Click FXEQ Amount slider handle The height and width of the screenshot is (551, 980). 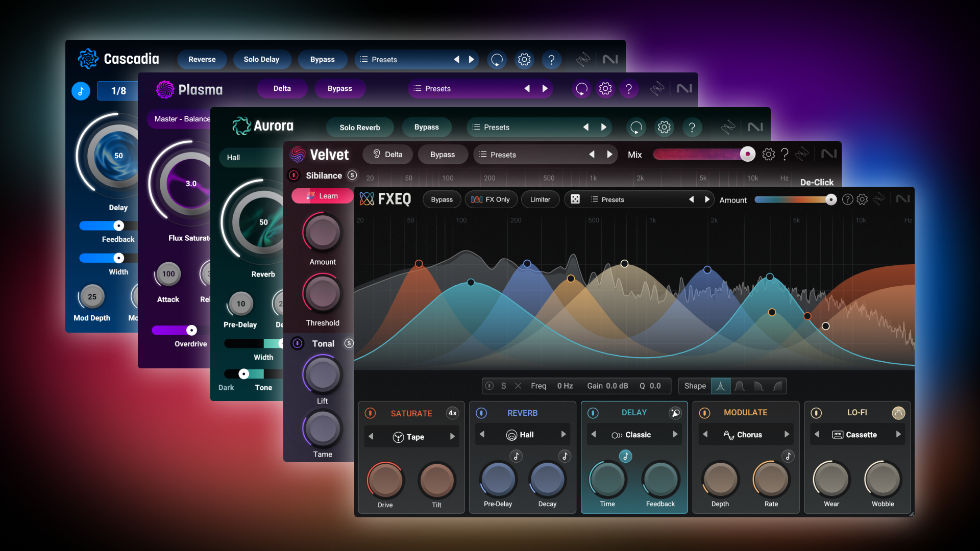[831, 200]
